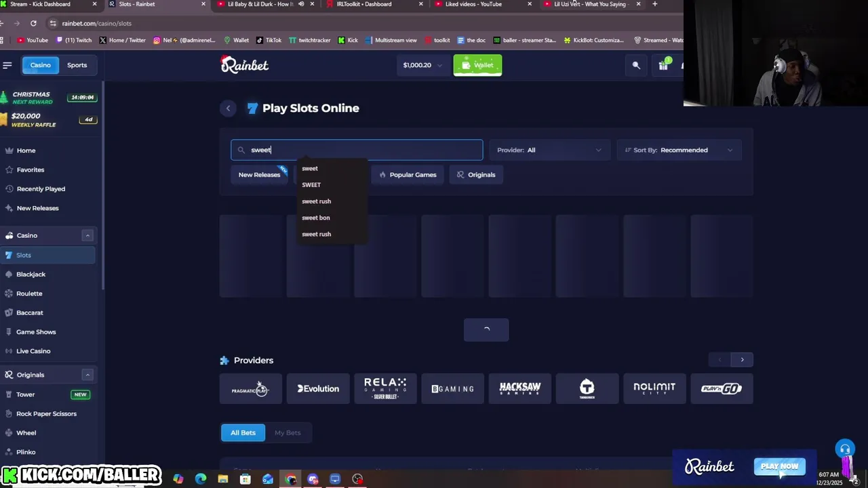Viewport: 868px width, 488px height.
Task: Switch to the Sports toggle
Action: [x=77, y=65]
